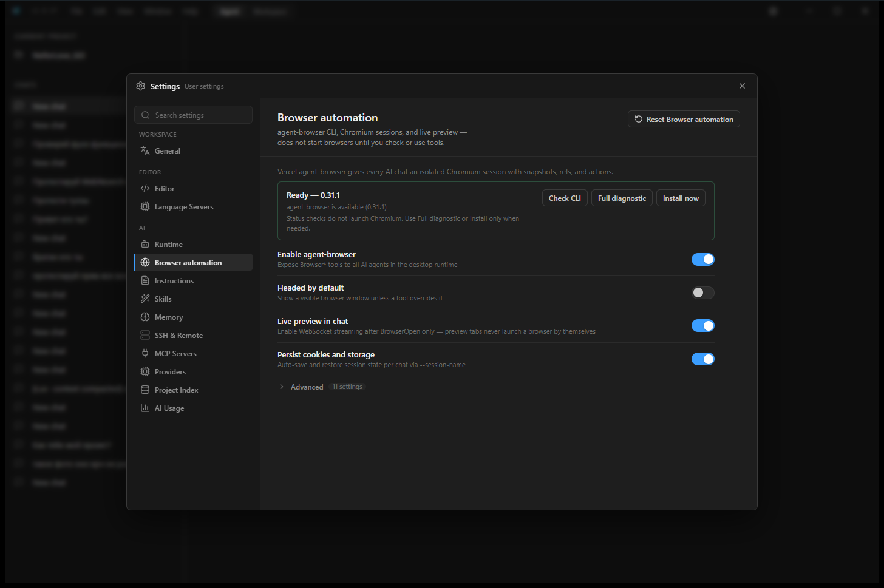Click the reset arrow icon in Reset button
Screen dimensions: 884x588
(639, 120)
